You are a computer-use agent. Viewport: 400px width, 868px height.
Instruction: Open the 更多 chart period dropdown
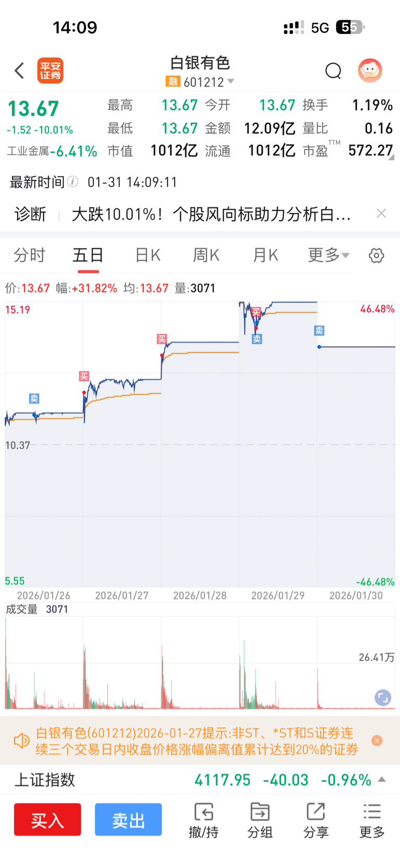coord(329,255)
